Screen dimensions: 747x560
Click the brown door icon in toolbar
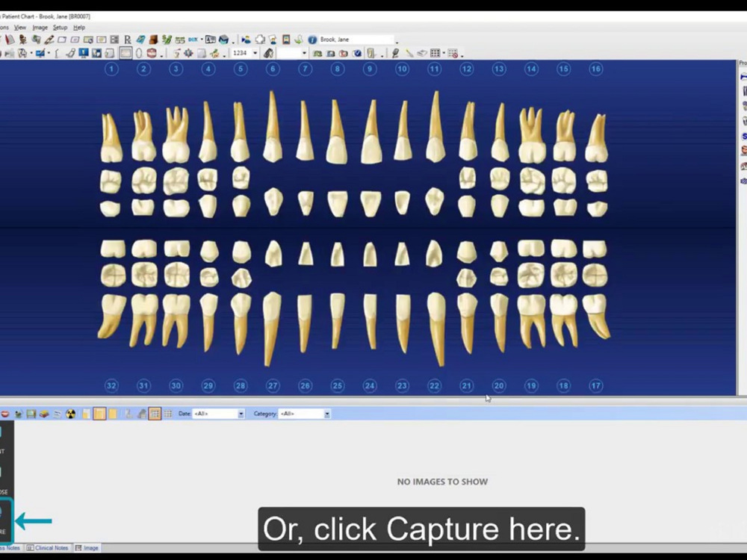coord(153,40)
